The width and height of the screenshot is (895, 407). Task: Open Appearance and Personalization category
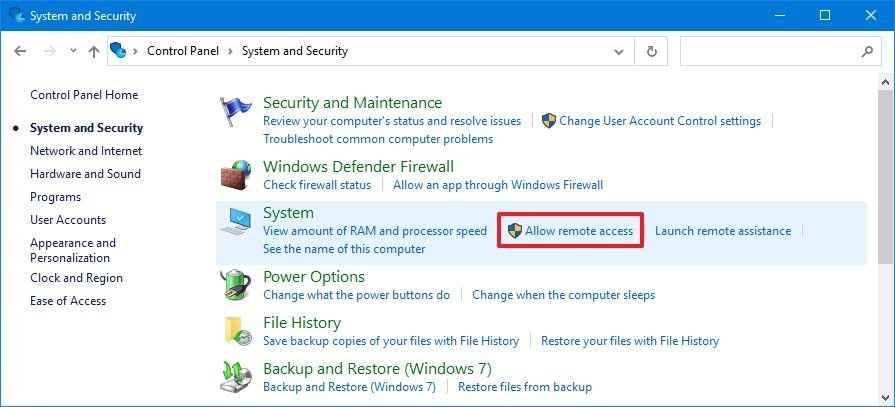click(x=72, y=250)
